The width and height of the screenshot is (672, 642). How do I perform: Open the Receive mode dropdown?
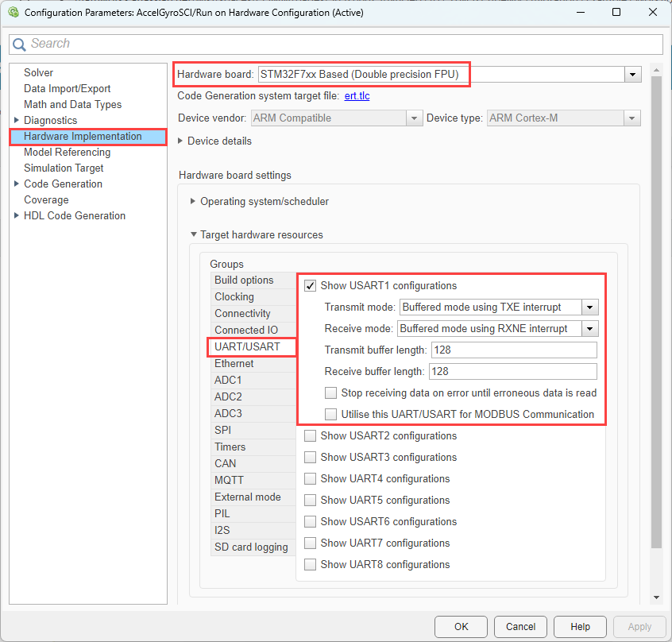click(589, 328)
